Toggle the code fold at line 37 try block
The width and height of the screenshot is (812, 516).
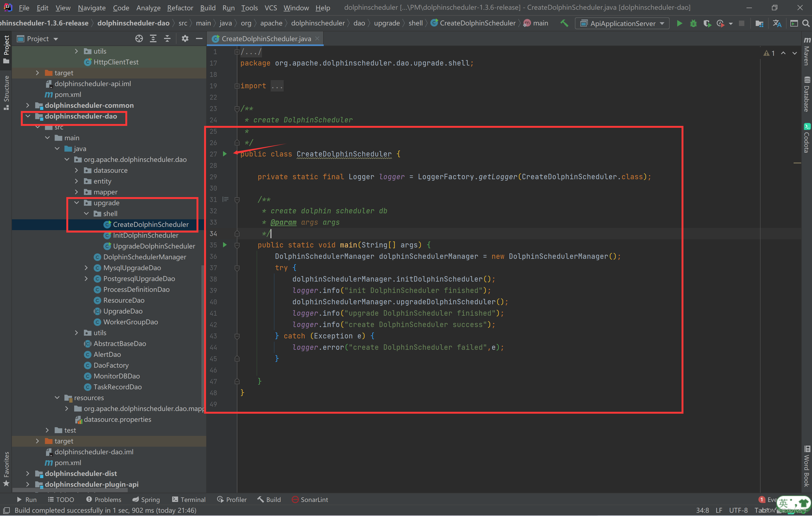tap(237, 268)
